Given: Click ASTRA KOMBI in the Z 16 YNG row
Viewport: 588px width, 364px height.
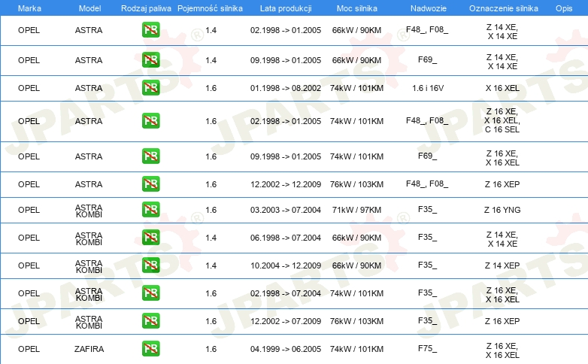Looking at the screenshot, I should pos(89,211).
